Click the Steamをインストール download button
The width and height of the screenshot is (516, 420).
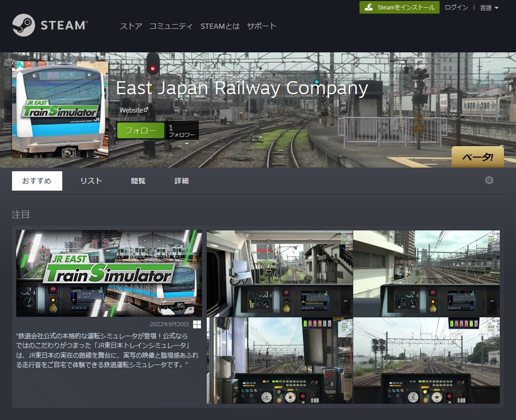coord(399,7)
